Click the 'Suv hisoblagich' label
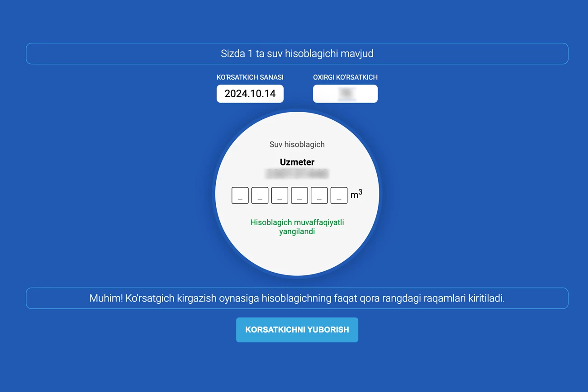The width and height of the screenshot is (588, 392). [297, 145]
